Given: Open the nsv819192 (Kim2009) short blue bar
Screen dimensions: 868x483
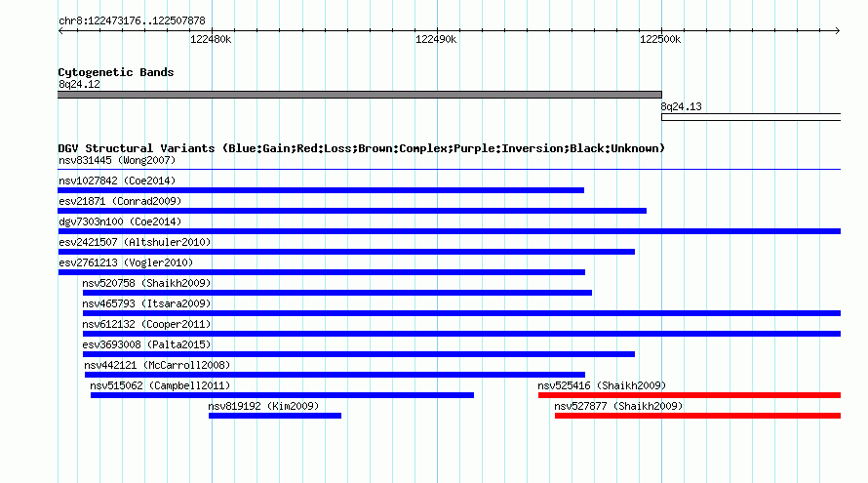Looking at the screenshot, I should (x=275, y=416).
